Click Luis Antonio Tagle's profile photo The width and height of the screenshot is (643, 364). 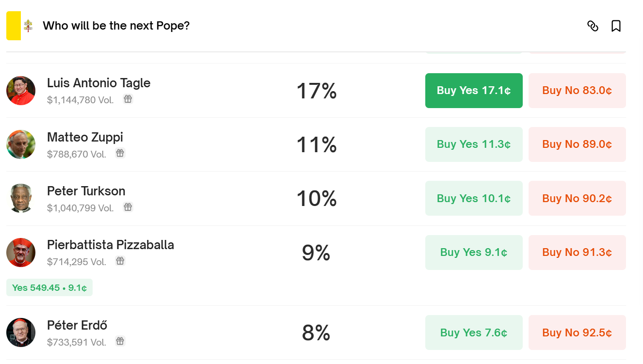click(21, 91)
